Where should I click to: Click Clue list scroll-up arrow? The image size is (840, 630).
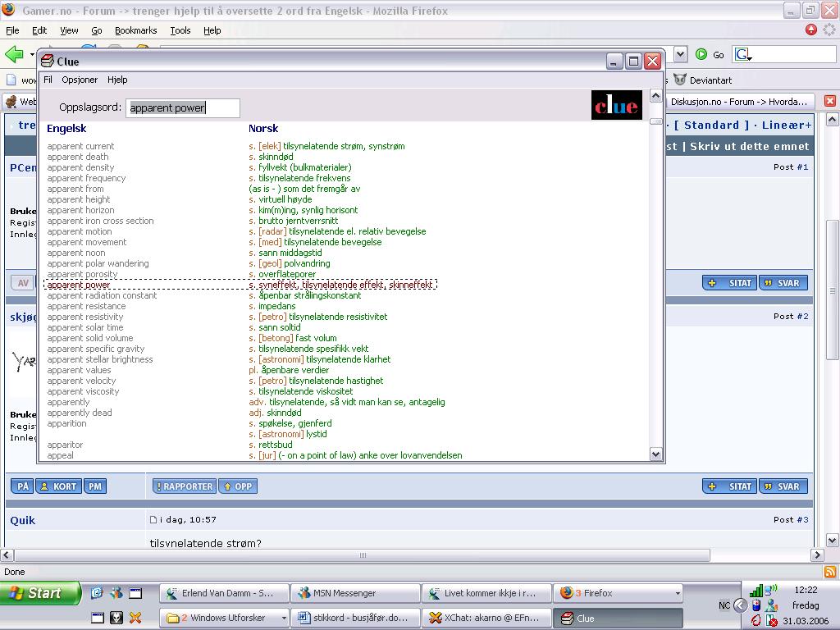point(655,96)
